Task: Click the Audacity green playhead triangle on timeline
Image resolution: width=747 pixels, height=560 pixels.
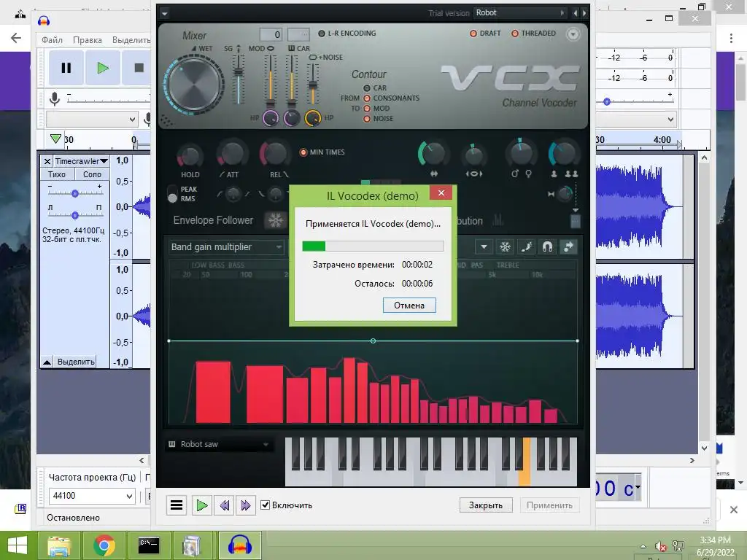Action: 55,139
